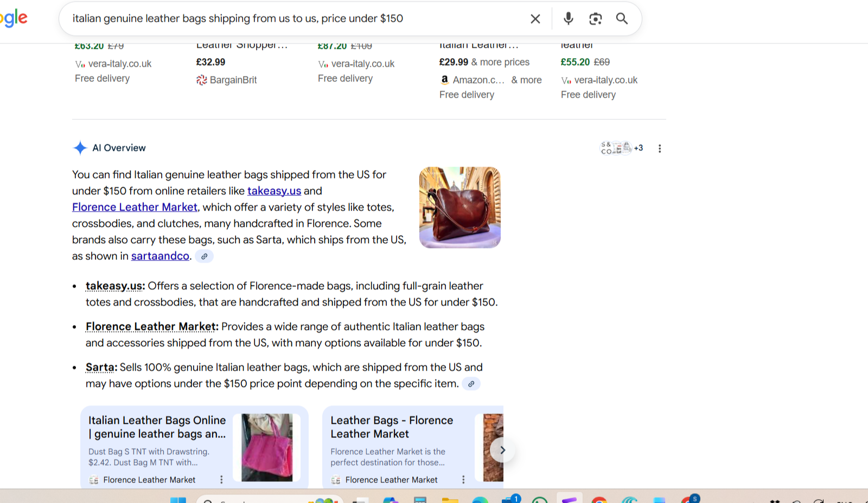Open the Florence Leather Market link in paragraph
The width and height of the screenshot is (868, 503).
pyautogui.click(x=135, y=207)
